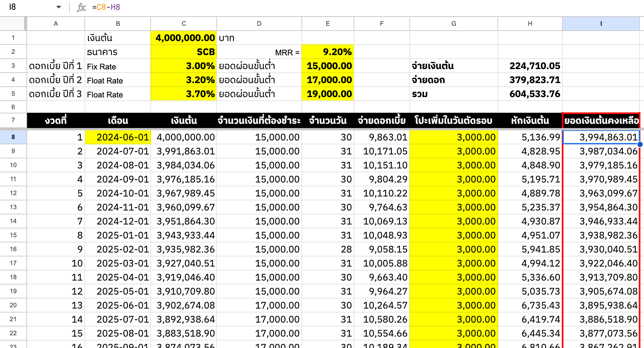Select row 8 header
Image resolution: width=644 pixels, height=348 pixels.
point(13,137)
